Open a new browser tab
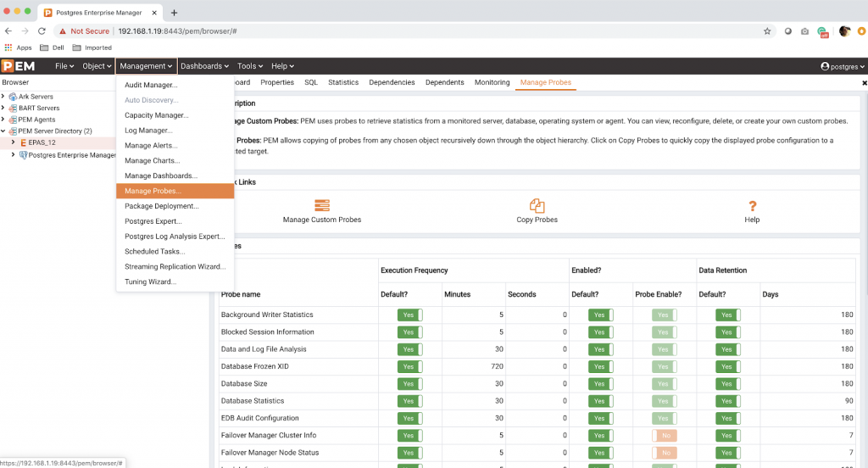This screenshot has height=468, width=868. pyautogui.click(x=174, y=13)
